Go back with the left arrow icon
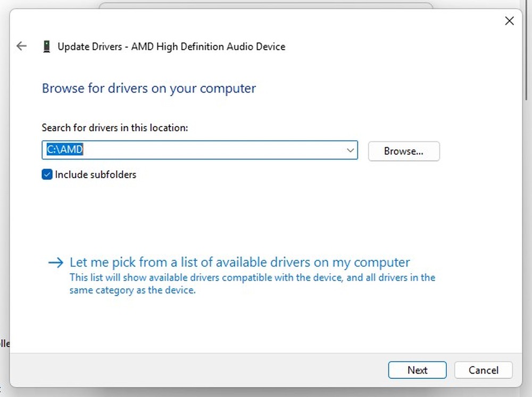This screenshot has height=397, width=532. coord(21,46)
